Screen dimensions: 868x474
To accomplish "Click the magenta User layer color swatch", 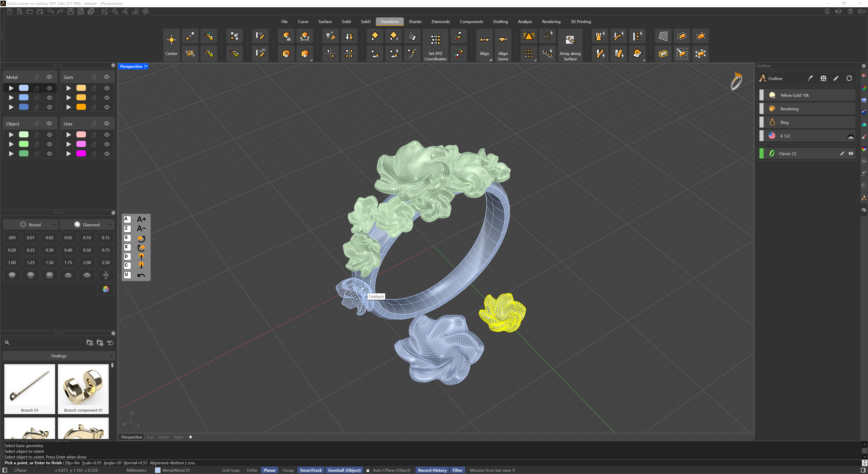I will (x=81, y=154).
